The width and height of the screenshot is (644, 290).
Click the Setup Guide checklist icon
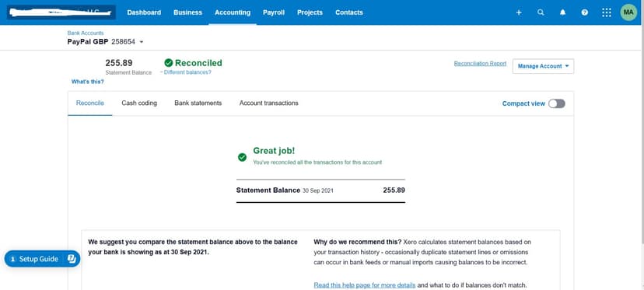[71, 259]
